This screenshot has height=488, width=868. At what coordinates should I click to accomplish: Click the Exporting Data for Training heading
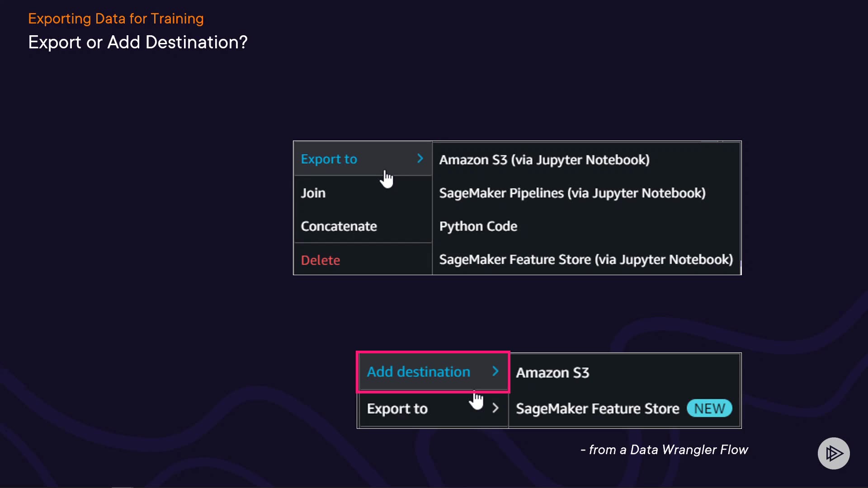point(116,19)
